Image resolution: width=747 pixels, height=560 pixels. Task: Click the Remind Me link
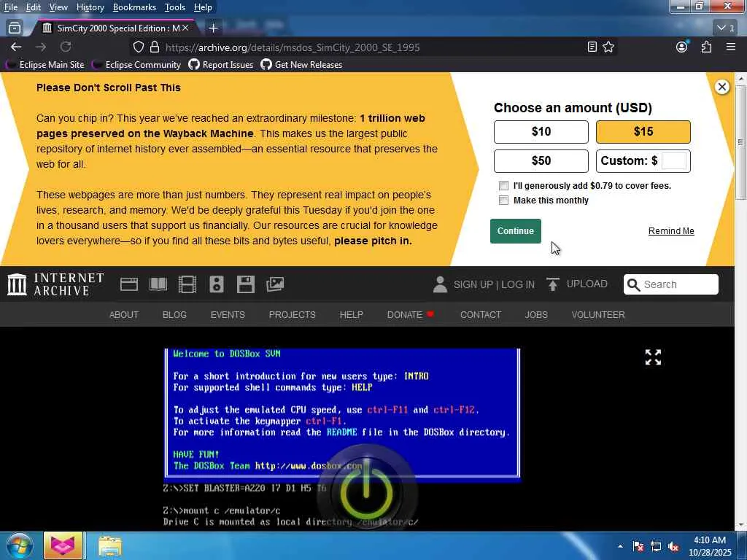pos(671,231)
